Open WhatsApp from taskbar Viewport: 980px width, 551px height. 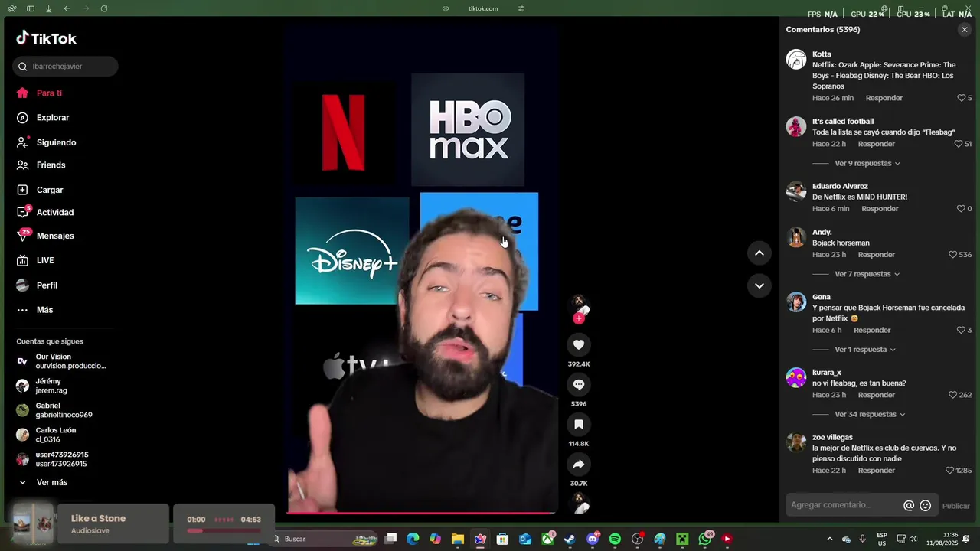[705, 540]
